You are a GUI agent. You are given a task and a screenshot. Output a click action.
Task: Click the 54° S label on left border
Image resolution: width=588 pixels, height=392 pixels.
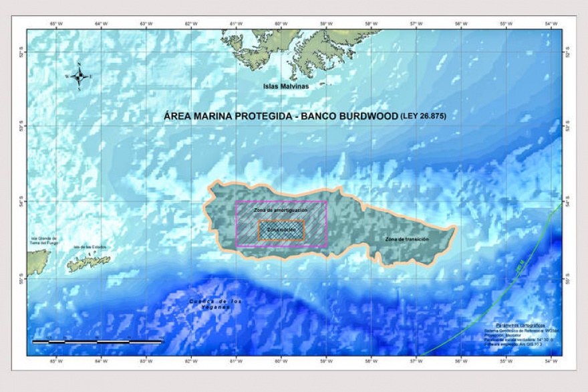[22, 201]
